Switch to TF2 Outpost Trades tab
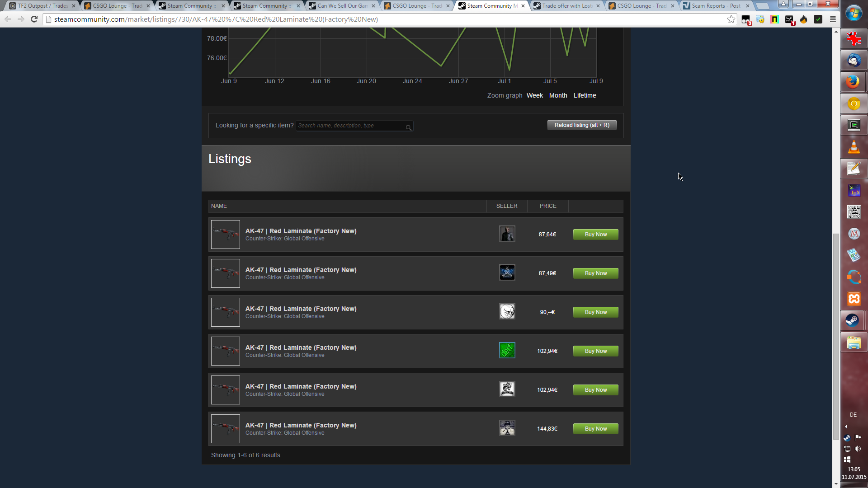 (42, 6)
